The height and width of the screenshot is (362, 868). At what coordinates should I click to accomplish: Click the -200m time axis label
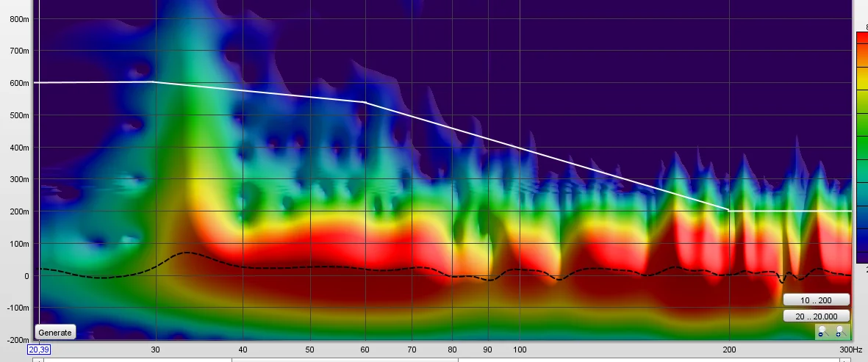[18, 340]
